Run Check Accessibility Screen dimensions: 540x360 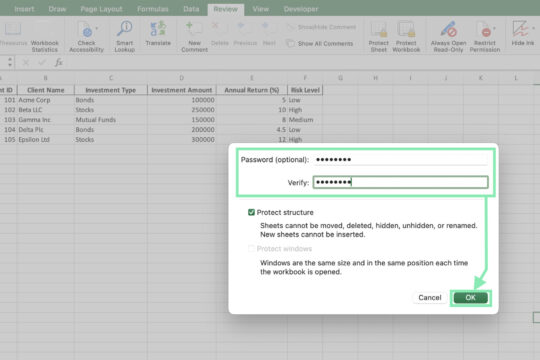coord(86,37)
